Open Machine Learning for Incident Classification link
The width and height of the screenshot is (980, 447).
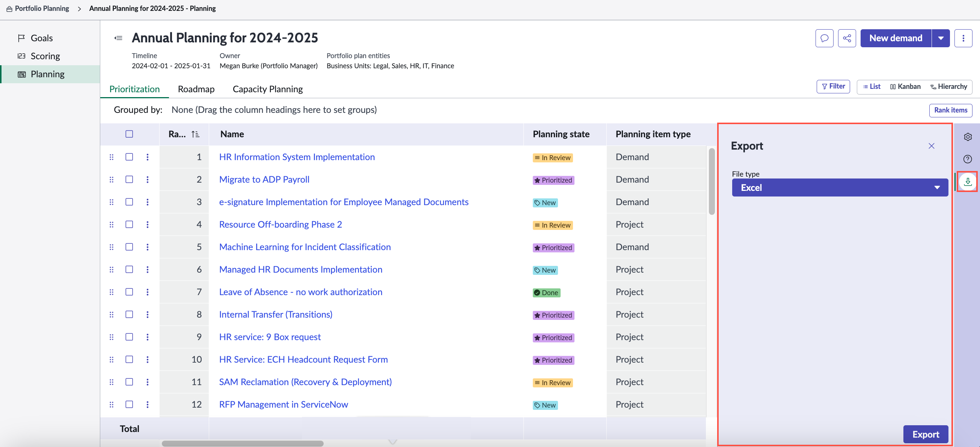[305, 247]
